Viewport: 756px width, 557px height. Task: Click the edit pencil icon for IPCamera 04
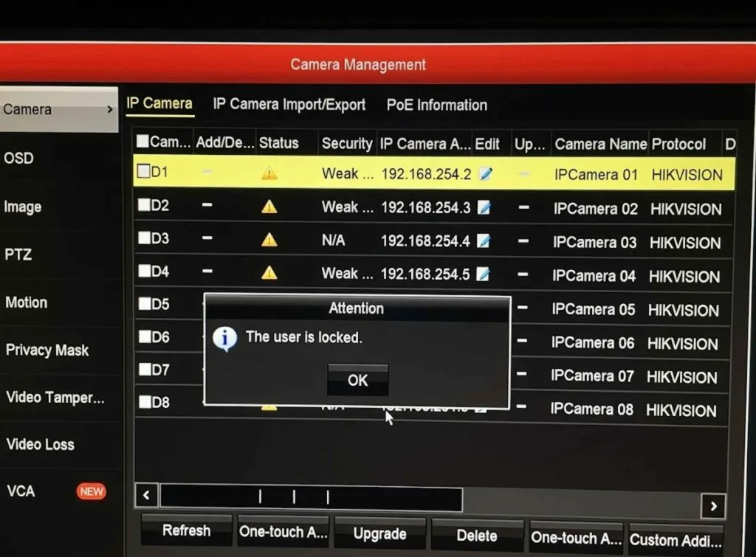(x=483, y=274)
